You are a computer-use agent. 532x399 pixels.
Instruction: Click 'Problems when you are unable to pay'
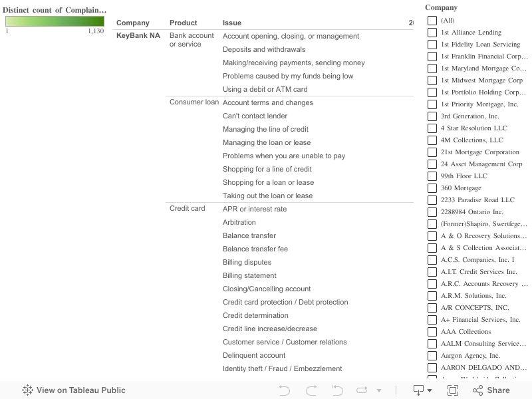tap(284, 156)
